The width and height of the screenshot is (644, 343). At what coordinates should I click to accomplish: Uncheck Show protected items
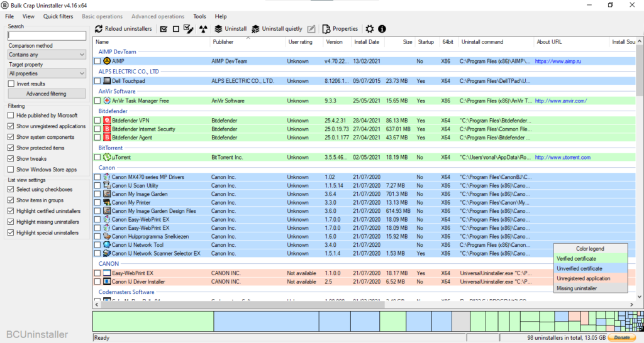coord(11,148)
